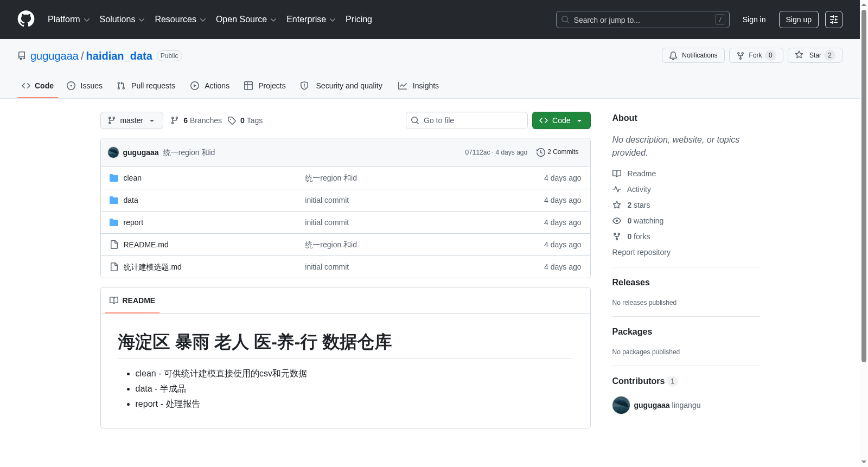This screenshot has width=868, height=467.
Task: Open the Actions tab
Action: [210, 86]
